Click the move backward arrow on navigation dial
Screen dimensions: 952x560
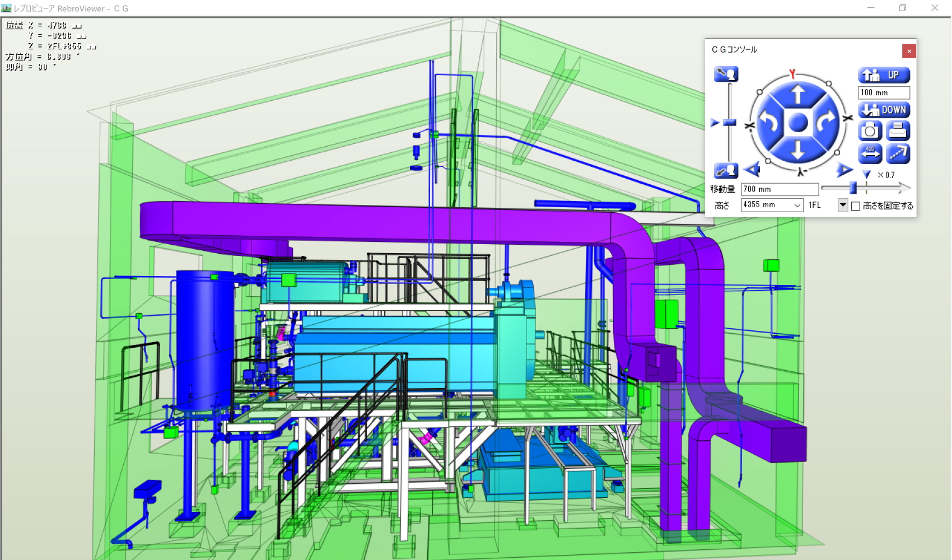tap(798, 150)
